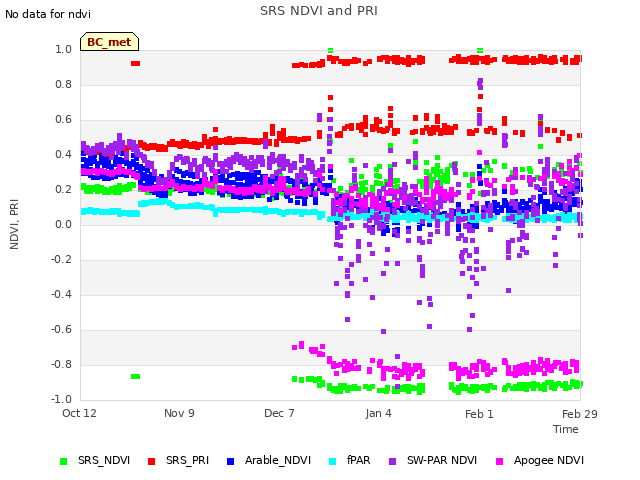
Task: Click the Jan 4 x-axis tick label
Action: (378, 413)
